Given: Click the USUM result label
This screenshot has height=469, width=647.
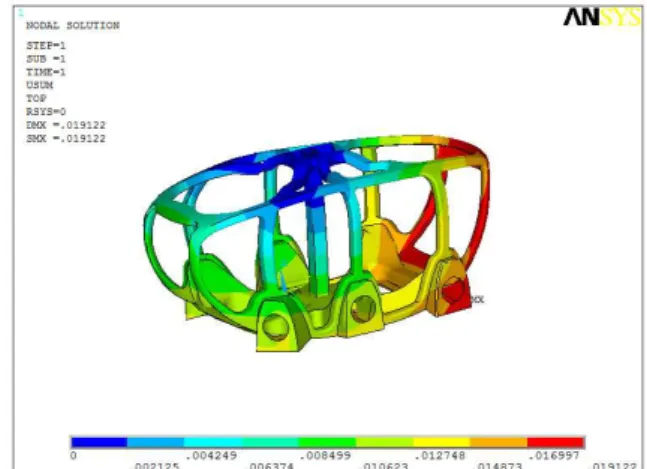Looking at the screenshot, I should point(40,85).
